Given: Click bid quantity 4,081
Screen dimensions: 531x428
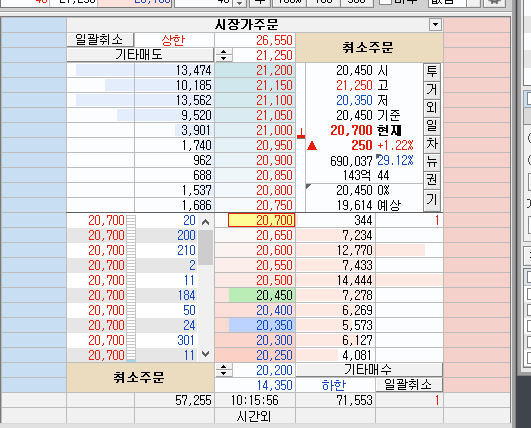Looking at the screenshot, I should (336, 355).
